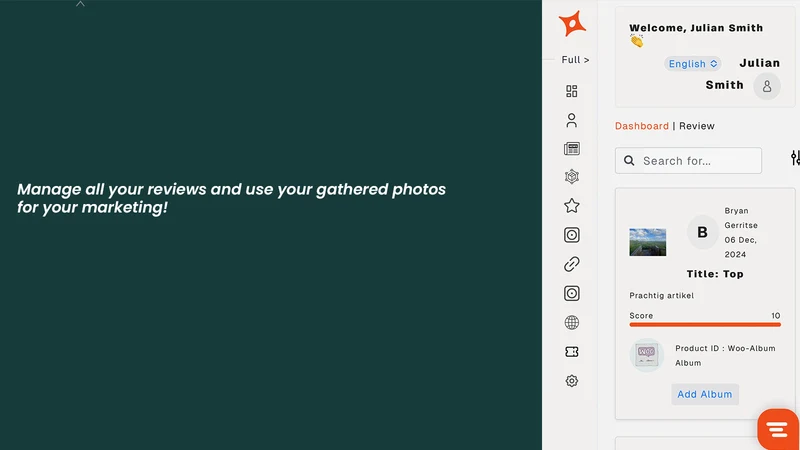Click the orange star logo
Viewport: 800px width, 450px height.
(x=572, y=23)
